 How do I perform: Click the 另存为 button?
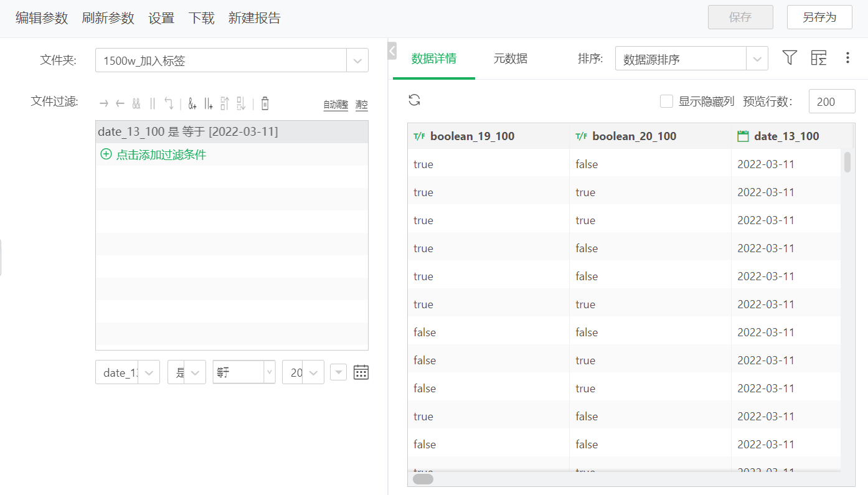point(819,17)
